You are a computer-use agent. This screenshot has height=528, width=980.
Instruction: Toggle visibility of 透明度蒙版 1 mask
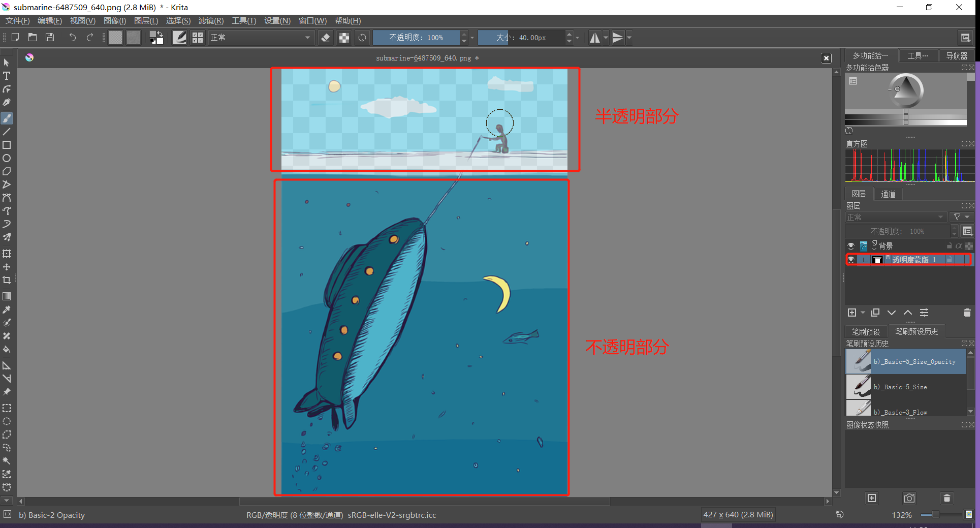tap(851, 260)
